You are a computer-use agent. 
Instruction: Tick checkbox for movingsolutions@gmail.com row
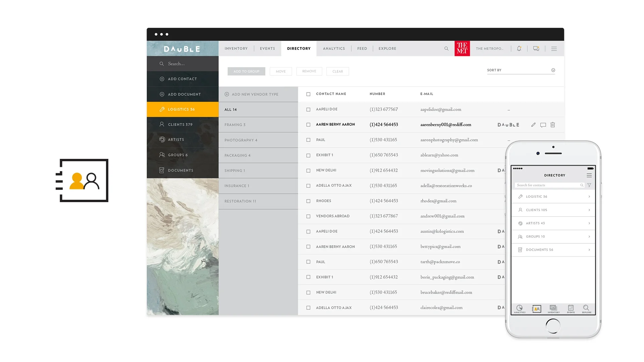click(308, 171)
